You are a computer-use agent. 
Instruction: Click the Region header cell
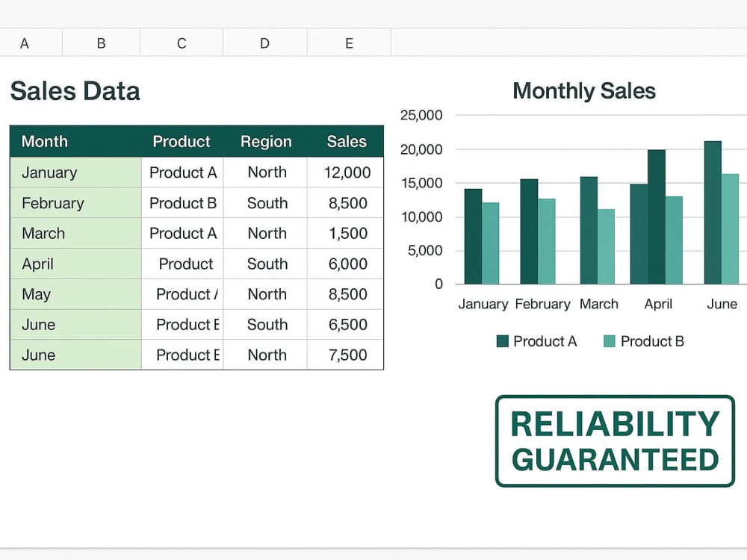coord(266,141)
